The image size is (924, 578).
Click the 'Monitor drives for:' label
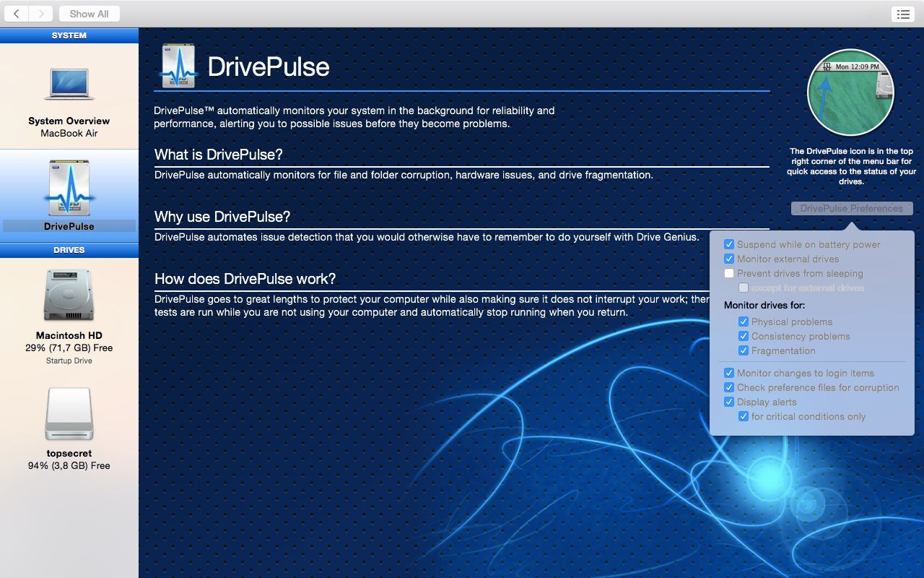tap(764, 305)
